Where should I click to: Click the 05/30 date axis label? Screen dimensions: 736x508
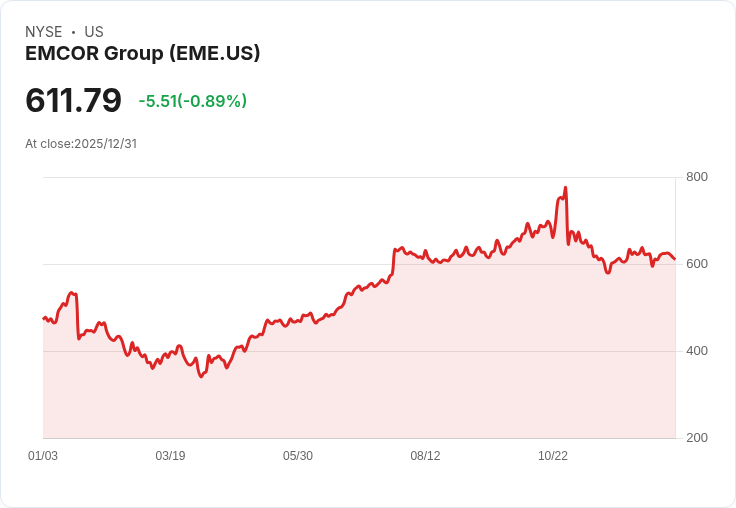click(x=298, y=456)
